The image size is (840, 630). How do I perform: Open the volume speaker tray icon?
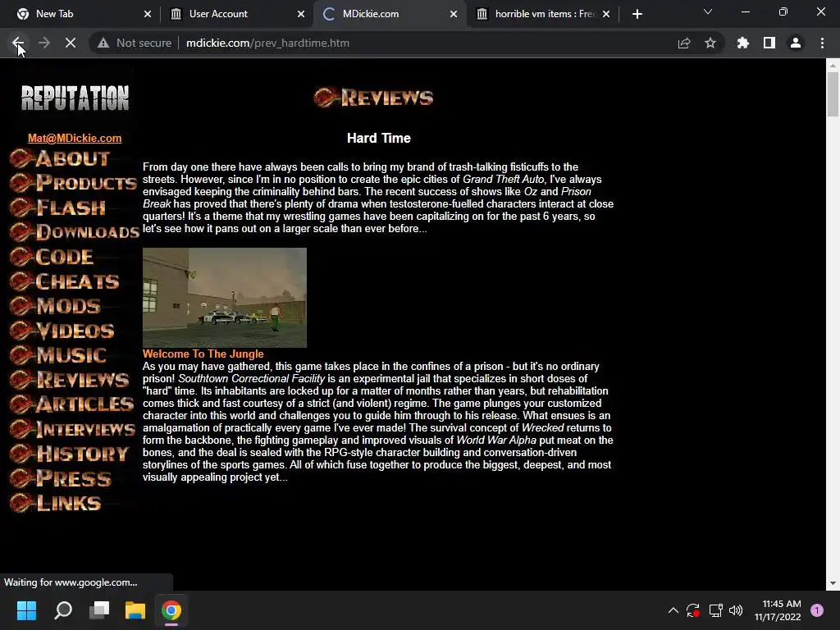tap(736, 610)
